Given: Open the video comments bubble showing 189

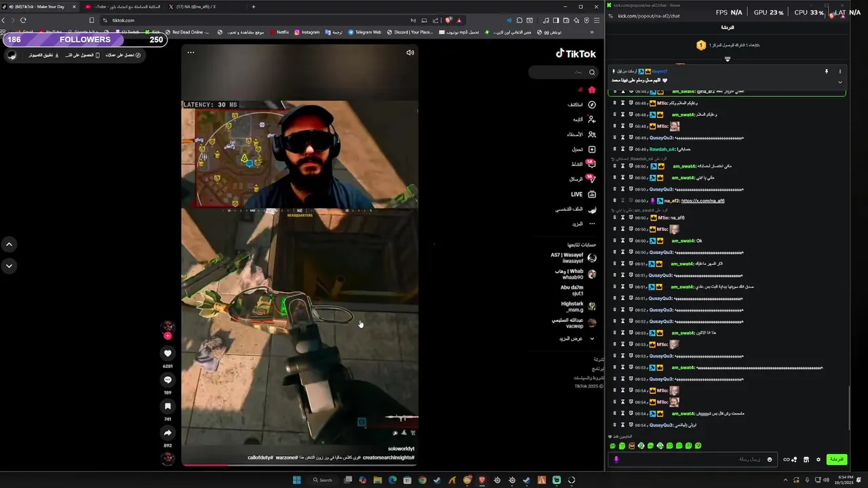Looking at the screenshot, I should coord(167,380).
